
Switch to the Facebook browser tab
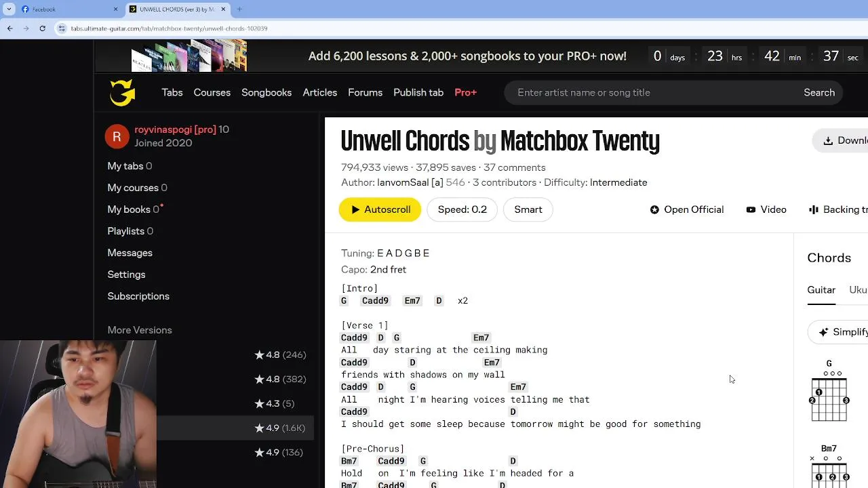pos(69,9)
